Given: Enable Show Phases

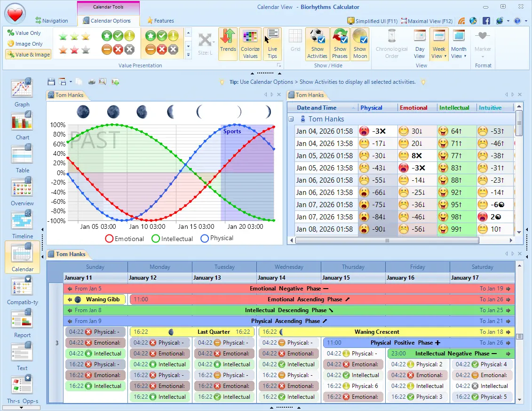Looking at the screenshot, I should pyautogui.click(x=340, y=44).
